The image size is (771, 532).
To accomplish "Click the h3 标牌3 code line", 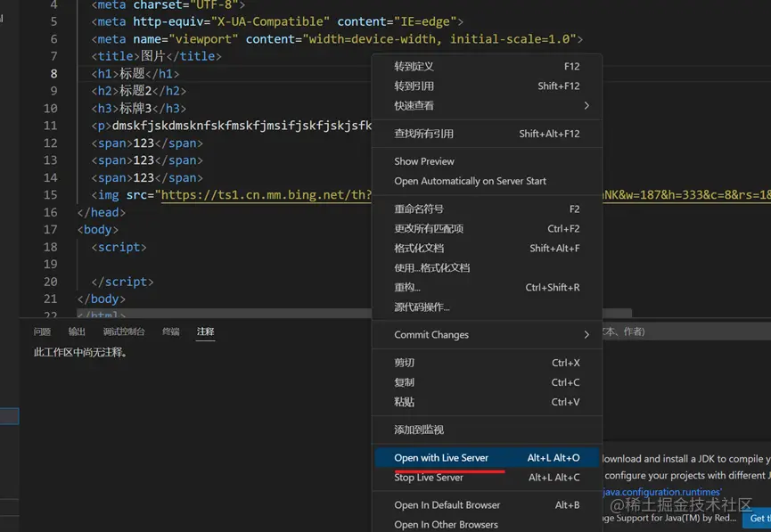I will pyautogui.click(x=139, y=108).
